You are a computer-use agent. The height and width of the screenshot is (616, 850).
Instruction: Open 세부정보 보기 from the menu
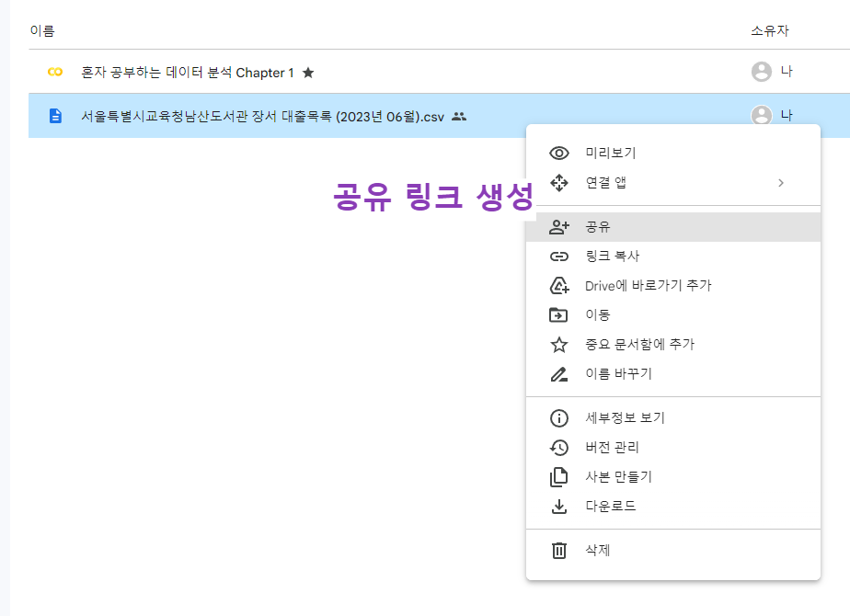tap(673, 418)
